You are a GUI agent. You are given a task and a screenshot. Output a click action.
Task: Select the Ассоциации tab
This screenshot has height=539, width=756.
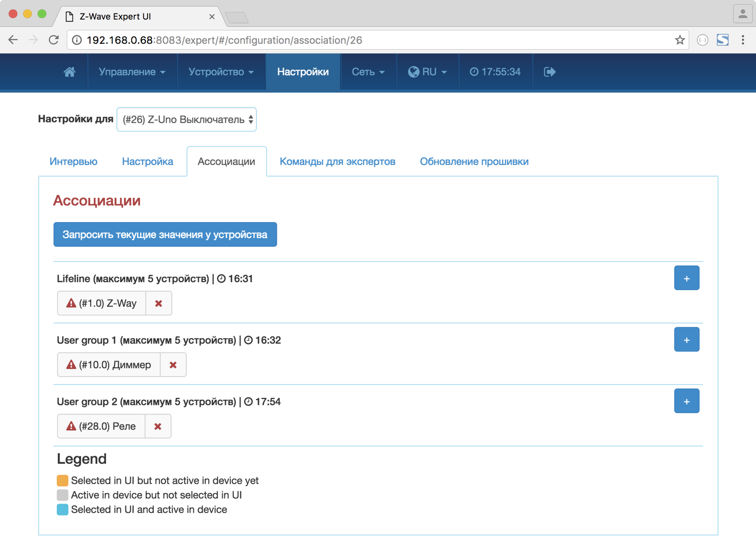(x=226, y=161)
